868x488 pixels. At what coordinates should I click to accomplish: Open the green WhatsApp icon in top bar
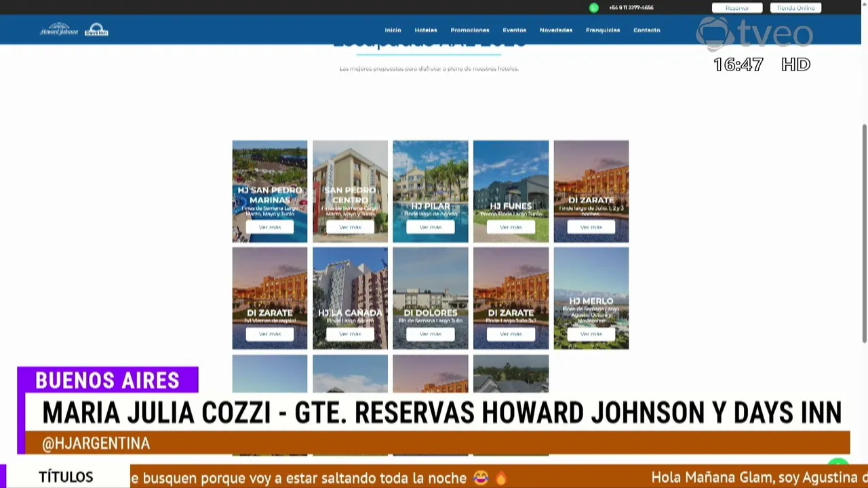[594, 7]
